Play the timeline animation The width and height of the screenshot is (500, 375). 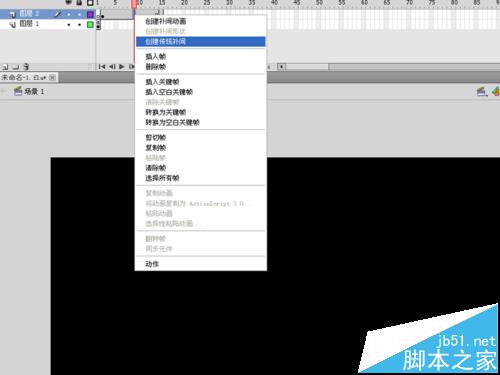click(x=122, y=67)
